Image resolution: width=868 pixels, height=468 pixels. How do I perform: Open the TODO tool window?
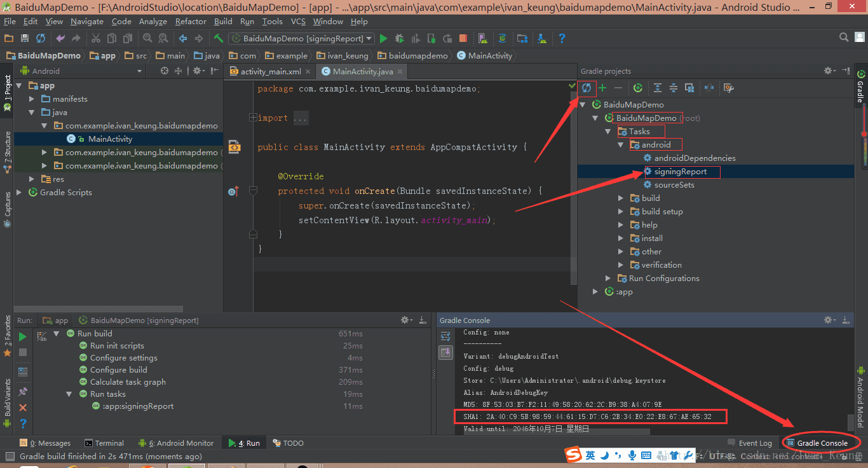(288, 443)
